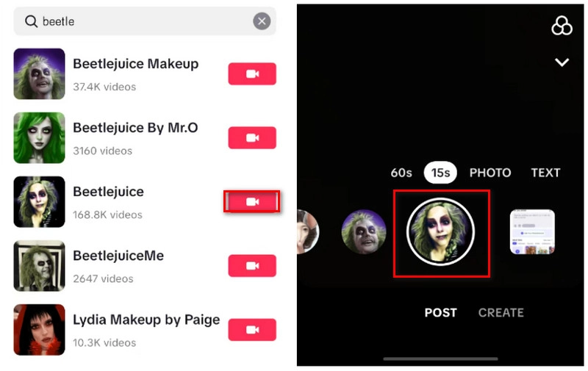Open Lydia Makeup by Paige thumbnail
588x371 pixels.
(x=40, y=330)
